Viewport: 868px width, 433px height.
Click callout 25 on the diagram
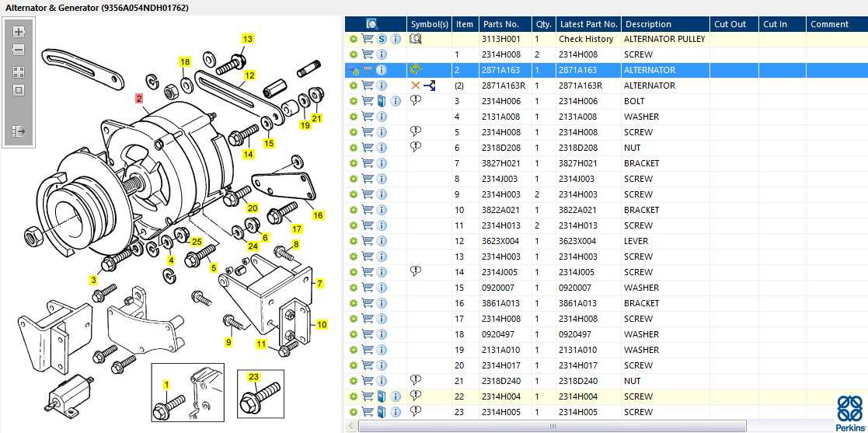(197, 242)
